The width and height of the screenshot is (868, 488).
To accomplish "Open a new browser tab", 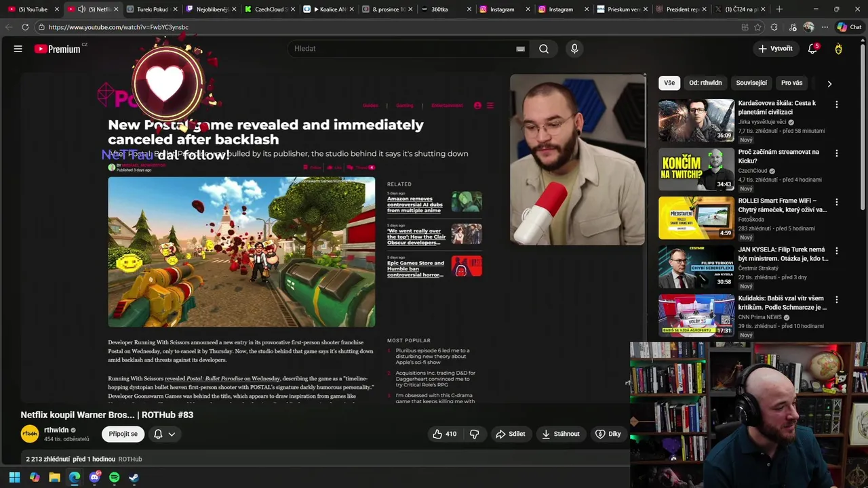I will pyautogui.click(x=779, y=9).
